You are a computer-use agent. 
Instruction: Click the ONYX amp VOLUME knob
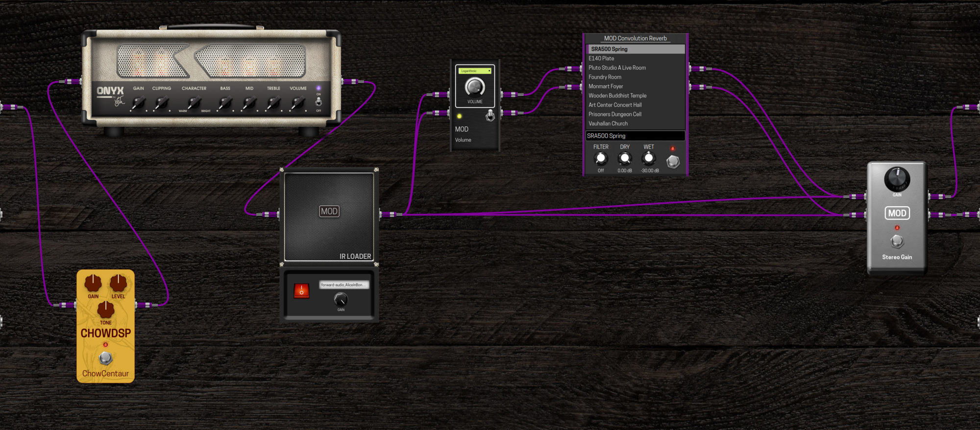click(x=297, y=103)
